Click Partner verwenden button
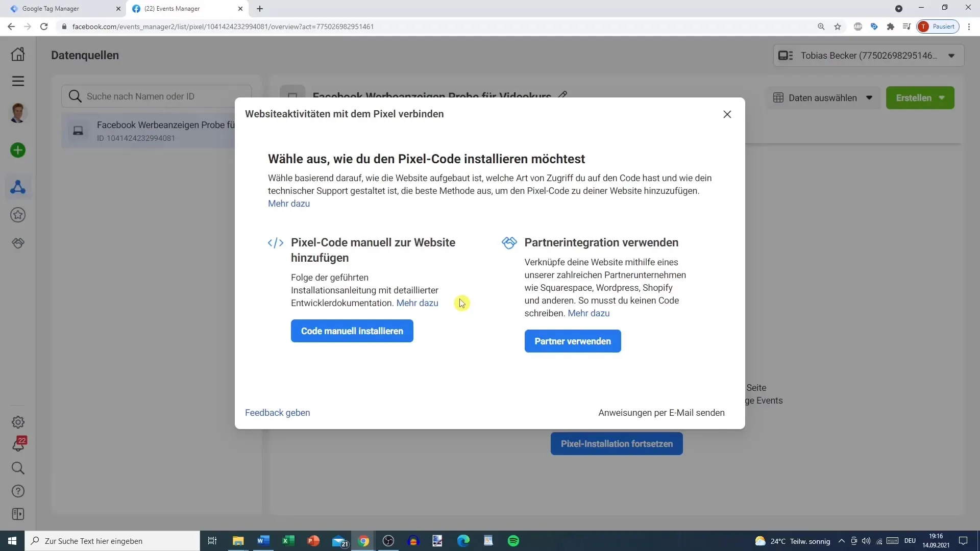This screenshot has width=980, height=551. (573, 341)
